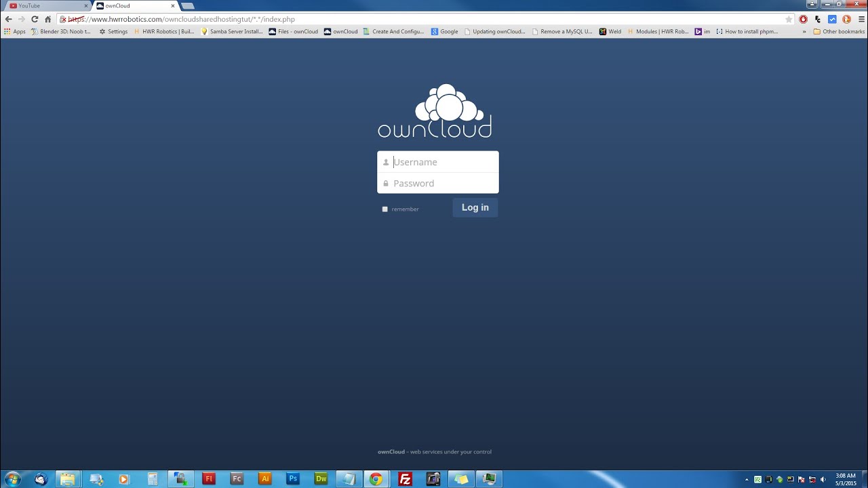
Task: Open the Files - ownCloud bookmark
Action: pyautogui.click(x=293, y=31)
